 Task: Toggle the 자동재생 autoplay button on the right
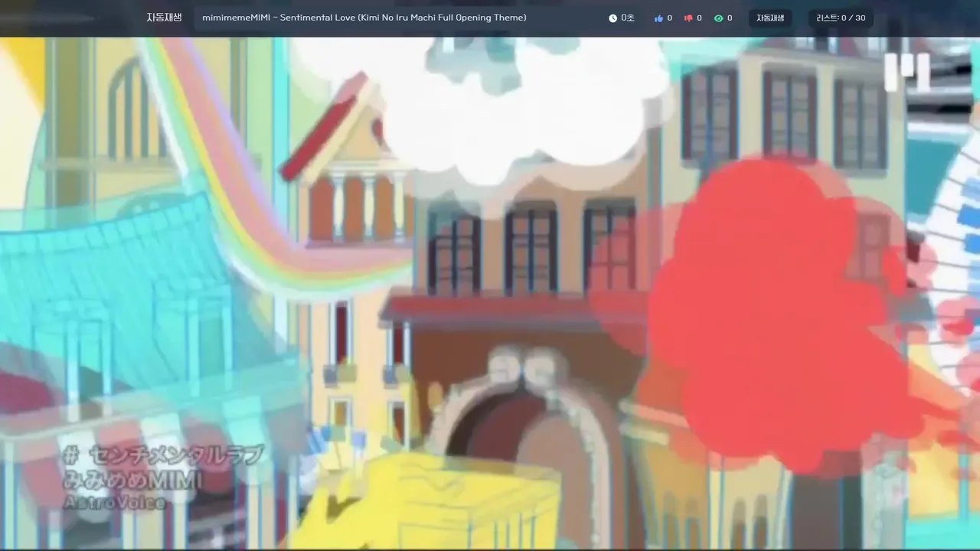click(770, 18)
